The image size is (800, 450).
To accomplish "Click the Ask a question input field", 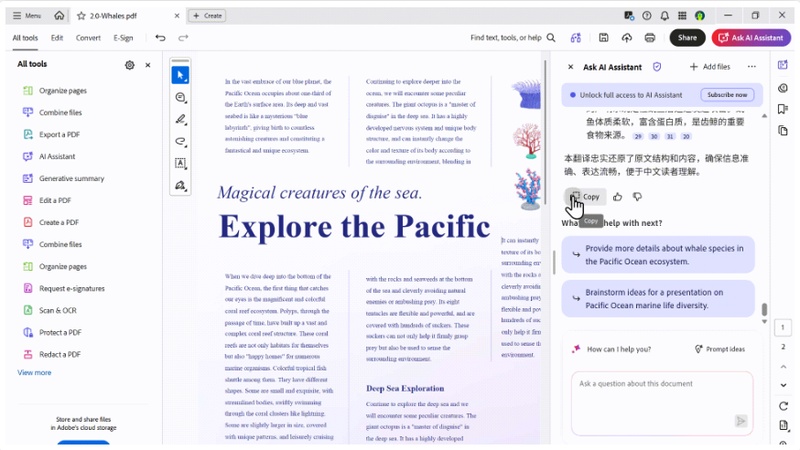I will (x=662, y=403).
